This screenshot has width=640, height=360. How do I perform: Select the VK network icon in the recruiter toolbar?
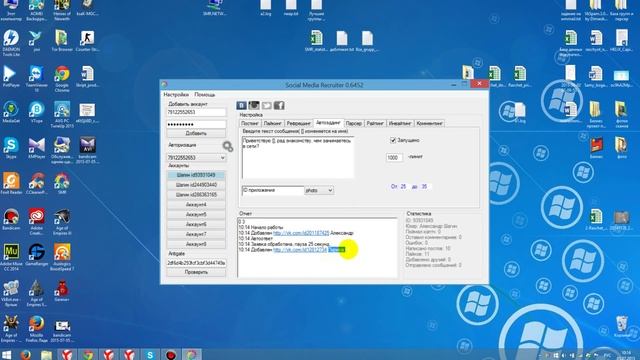pos(241,106)
